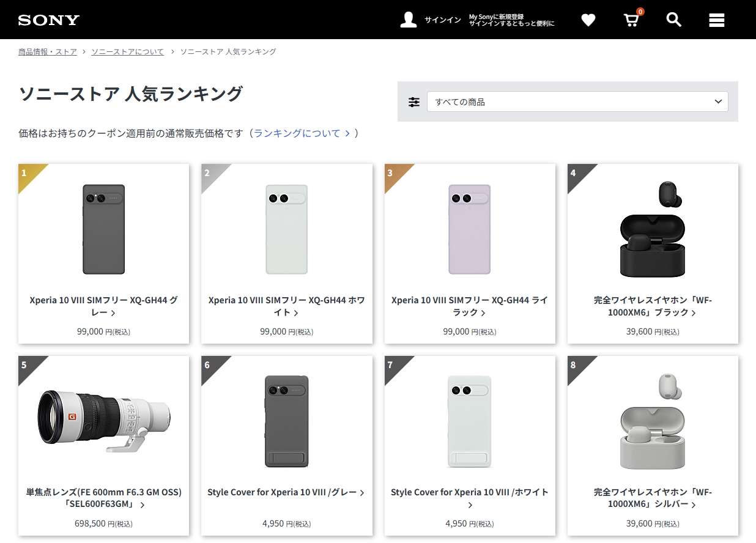The width and height of the screenshot is (756, 543).
Task: Click My Sonyに新規登録 text
Action: 496,17
